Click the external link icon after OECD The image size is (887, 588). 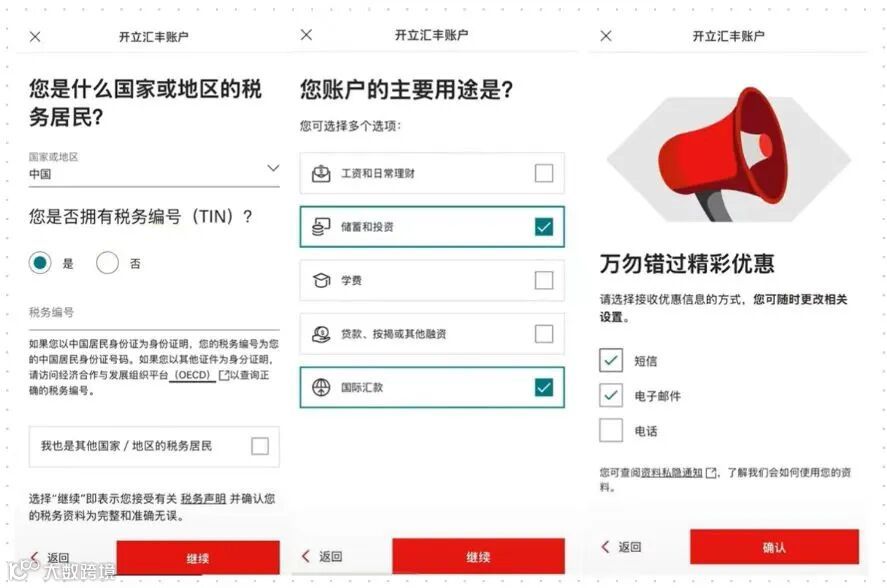[224, 375]
